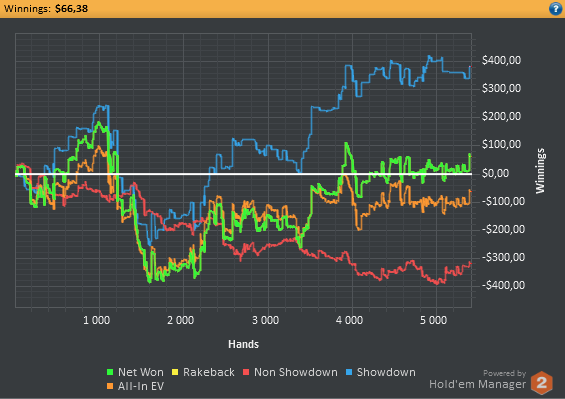The width and height of the screenshot is (565, 399).
Task: Click the 5 000 hands axis label
Action: (x=433, y=320)
